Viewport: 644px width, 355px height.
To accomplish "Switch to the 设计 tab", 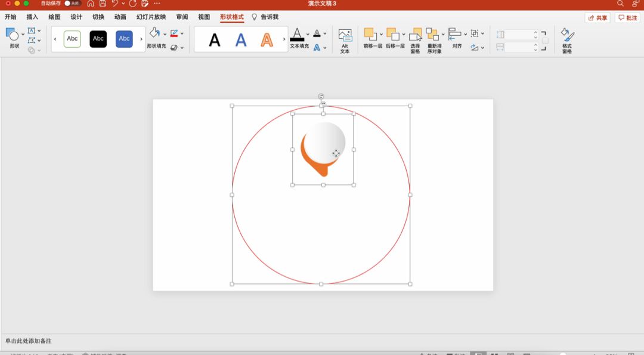I will pos(76,17).
